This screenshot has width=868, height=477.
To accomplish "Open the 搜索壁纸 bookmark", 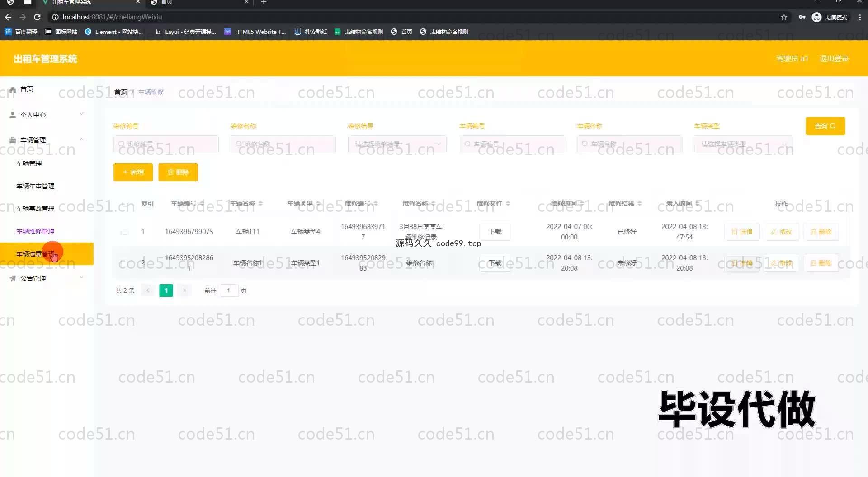I will pos(311,32).
